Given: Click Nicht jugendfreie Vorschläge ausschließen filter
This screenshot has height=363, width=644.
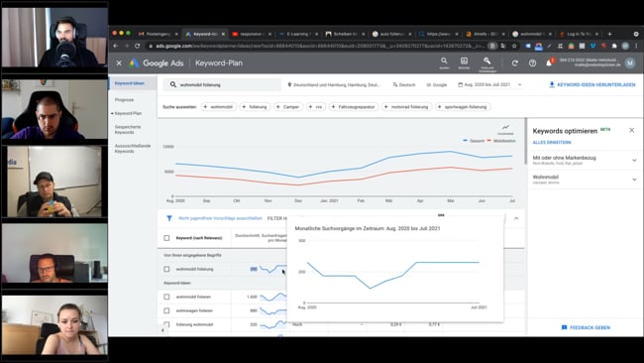Looking at the screenshot, I should (220, 218).
